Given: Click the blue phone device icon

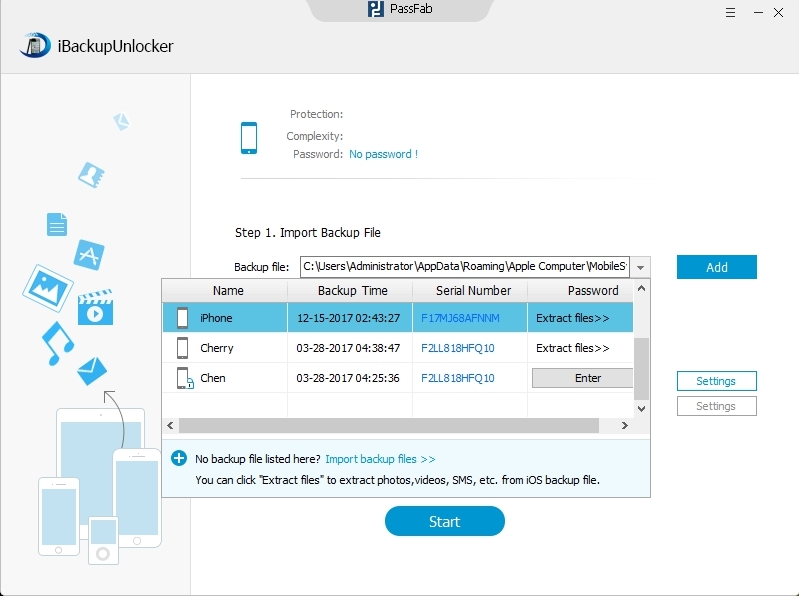Looking at the screenshot, I should point(249,138).
